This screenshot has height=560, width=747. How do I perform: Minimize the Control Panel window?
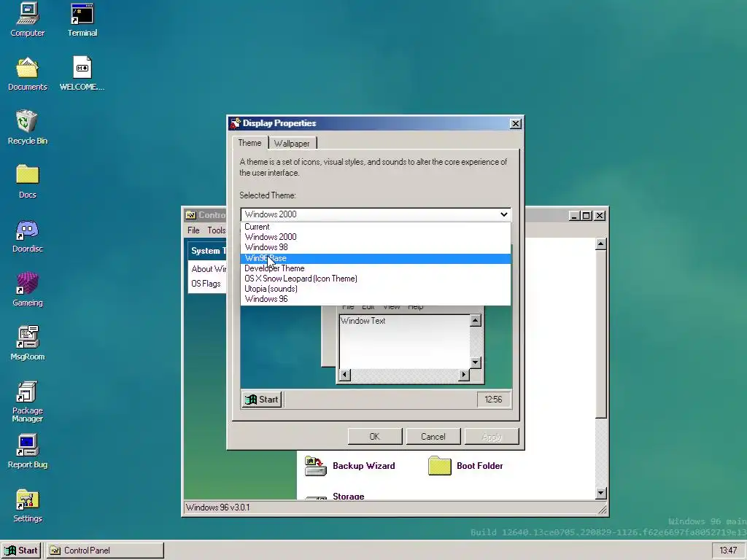tap(575, 216)
